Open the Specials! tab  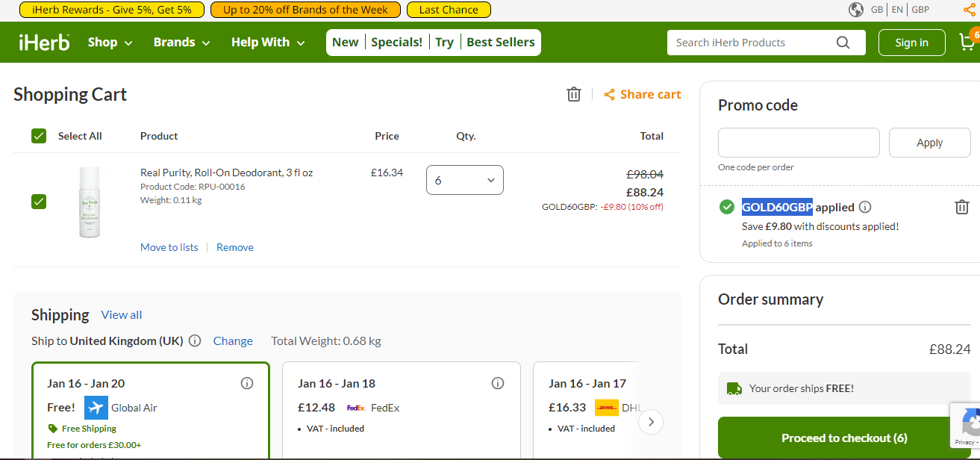pos(397,43)
